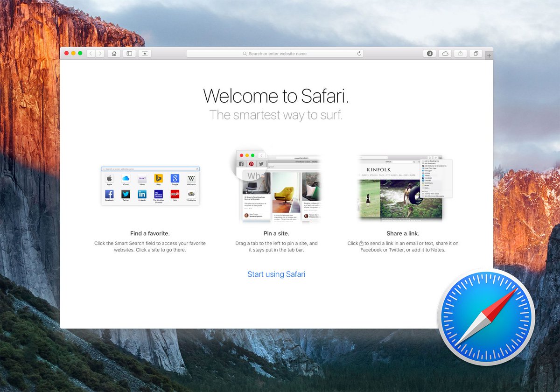Click the TripAdvisor icon in the favorites illustration
The width and height of the screenshot is (560, 392).
click(191, 194)
